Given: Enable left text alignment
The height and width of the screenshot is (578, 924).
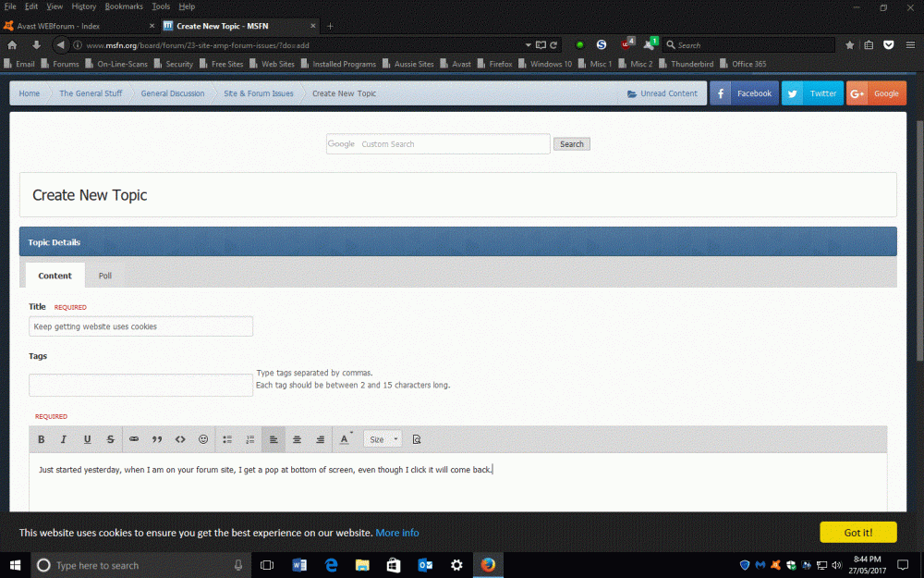Looking at the screenshot, I should pos(274,439).
